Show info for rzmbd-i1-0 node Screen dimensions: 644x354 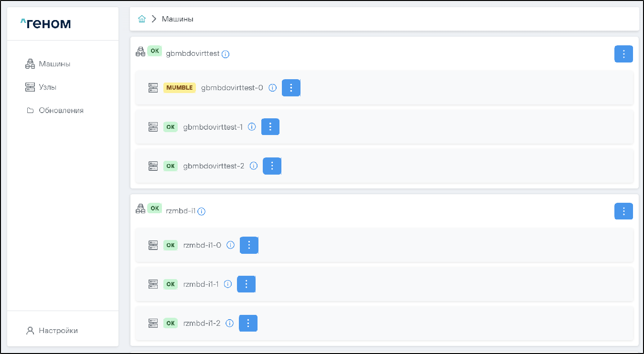pyautogui.click(x=230, y=245)
